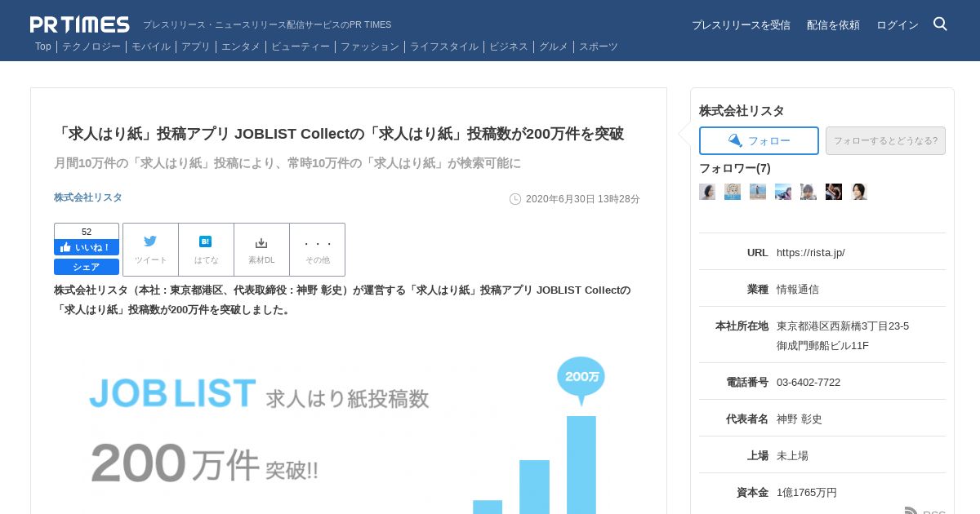Open ビジネス category
This screenshot has height=514, width=980.
(509, 47)
